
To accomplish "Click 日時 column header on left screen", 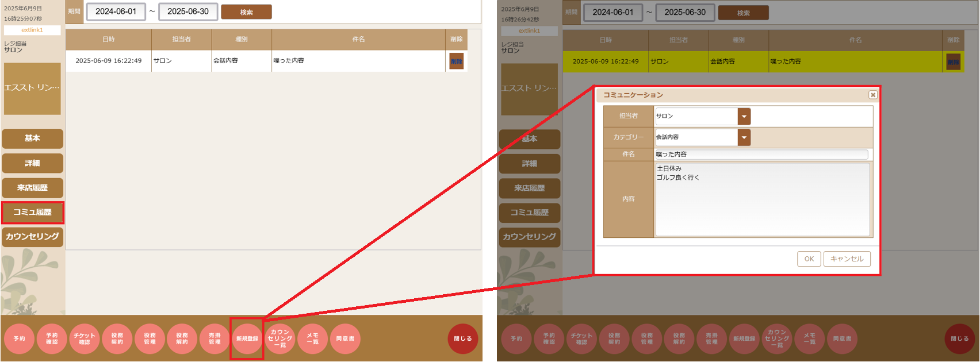I will tap(109, 39).
